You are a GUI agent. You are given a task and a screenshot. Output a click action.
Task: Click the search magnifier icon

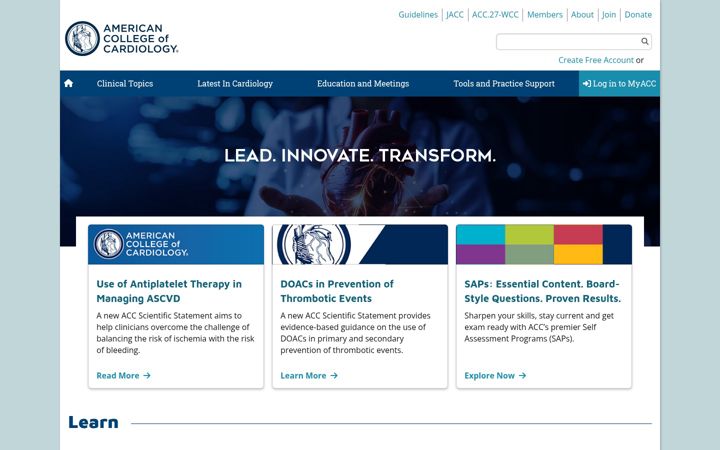[x=645, y=41]
